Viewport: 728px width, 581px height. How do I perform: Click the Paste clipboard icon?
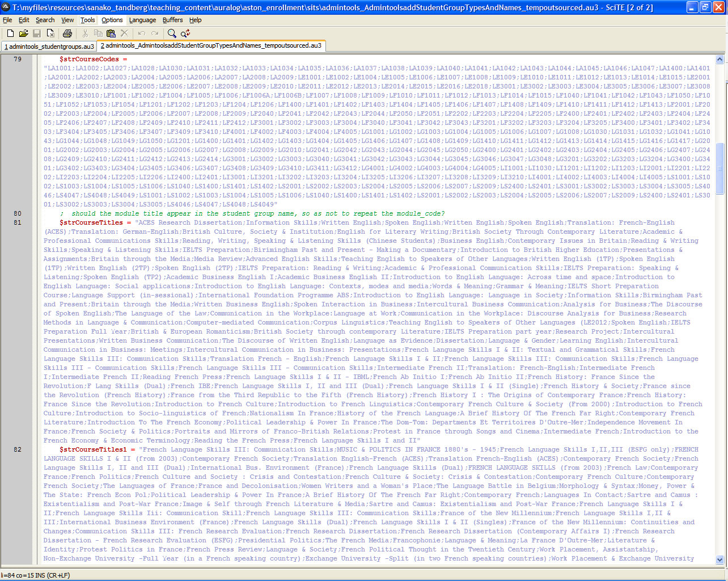111,33
